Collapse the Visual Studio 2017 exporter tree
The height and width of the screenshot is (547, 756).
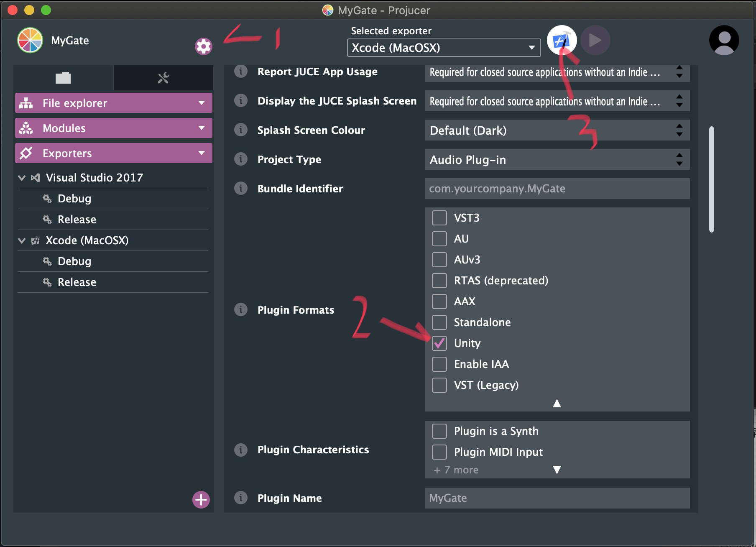(22, 178)
